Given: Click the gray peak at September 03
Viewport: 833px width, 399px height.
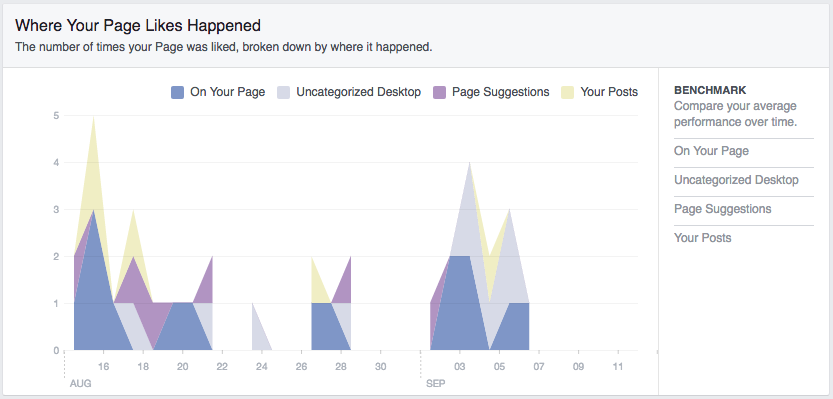Looking at the screenshot, I should point(469,173).
